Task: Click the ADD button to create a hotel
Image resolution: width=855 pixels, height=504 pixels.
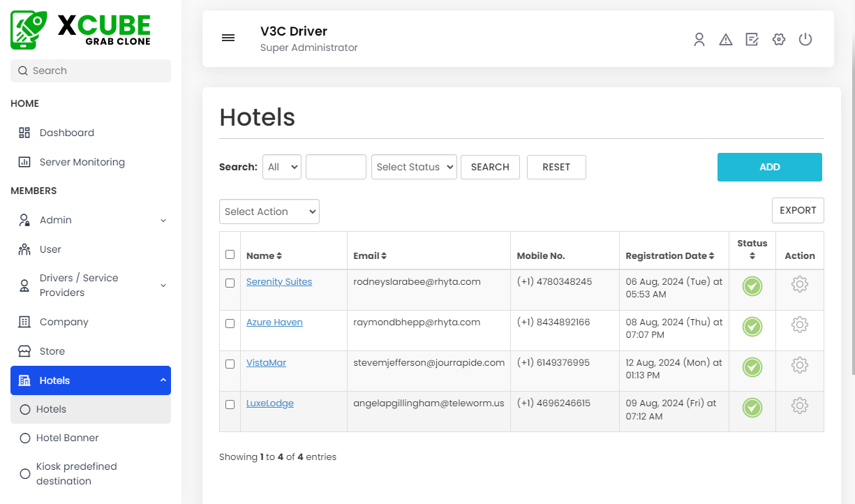Action: point(769,167)
